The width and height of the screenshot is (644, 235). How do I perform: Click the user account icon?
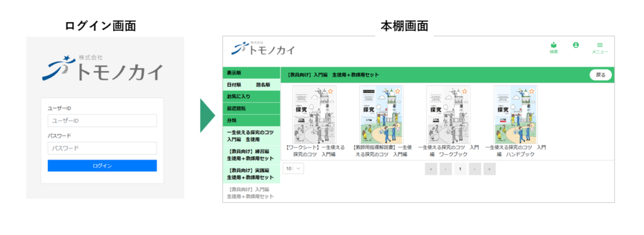[x=576, y=45]
